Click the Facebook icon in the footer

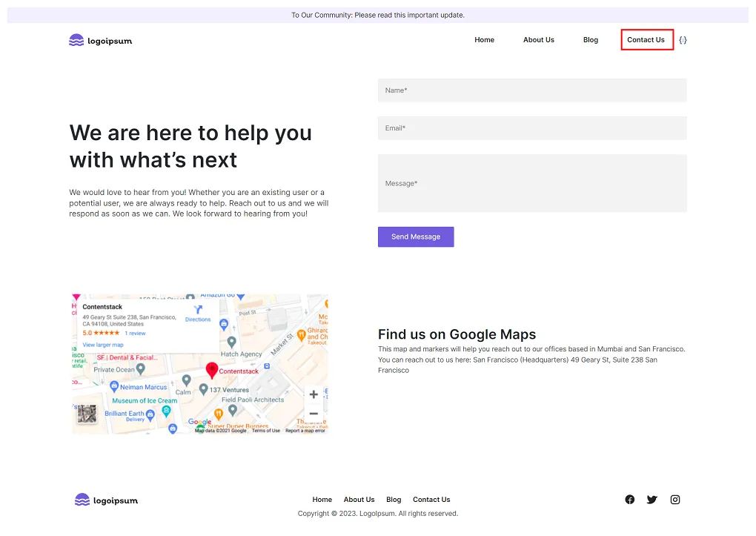pos(629,499)
